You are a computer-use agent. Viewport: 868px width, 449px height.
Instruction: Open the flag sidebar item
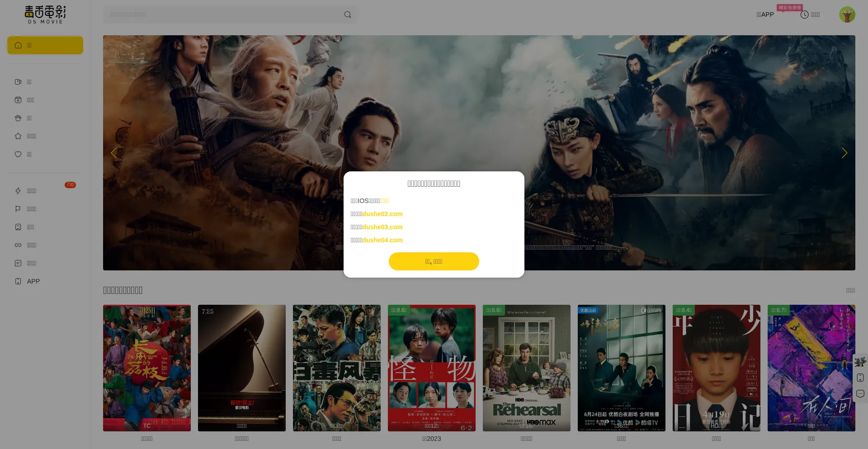click(x=45, y=209)
